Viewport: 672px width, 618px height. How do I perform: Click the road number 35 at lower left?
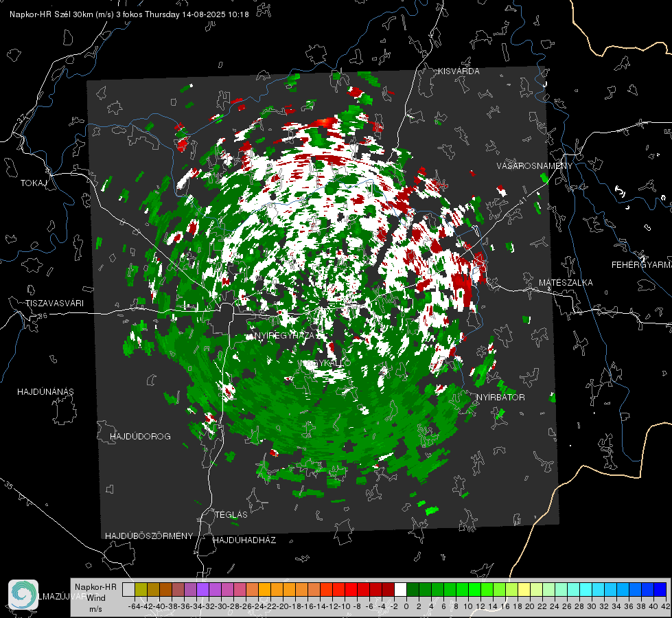(8, 485)
